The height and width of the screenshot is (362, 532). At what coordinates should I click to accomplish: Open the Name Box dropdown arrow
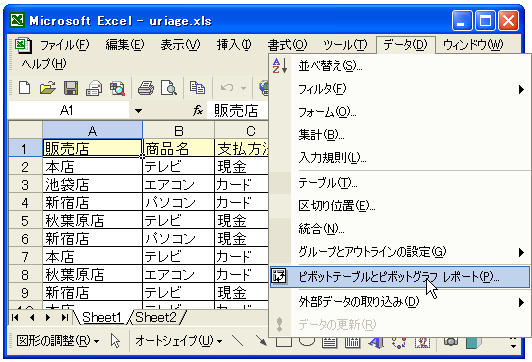pyautogui.click(x=138, y=111)
